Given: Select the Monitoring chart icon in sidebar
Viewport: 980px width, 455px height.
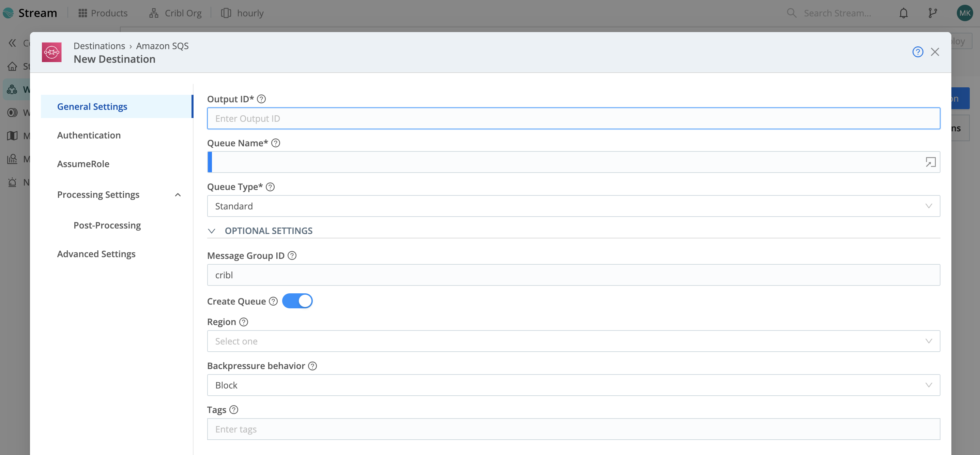Looking at the screenshot, I should (12, 159).
